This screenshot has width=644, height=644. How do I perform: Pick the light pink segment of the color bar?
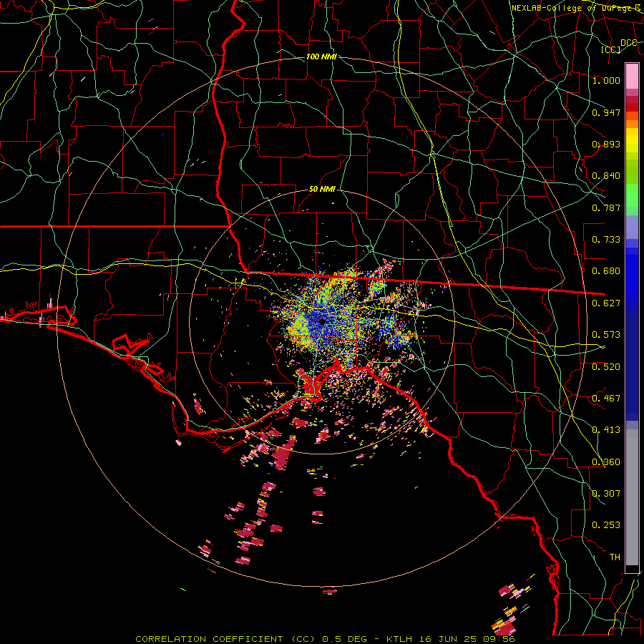(632, 76)
